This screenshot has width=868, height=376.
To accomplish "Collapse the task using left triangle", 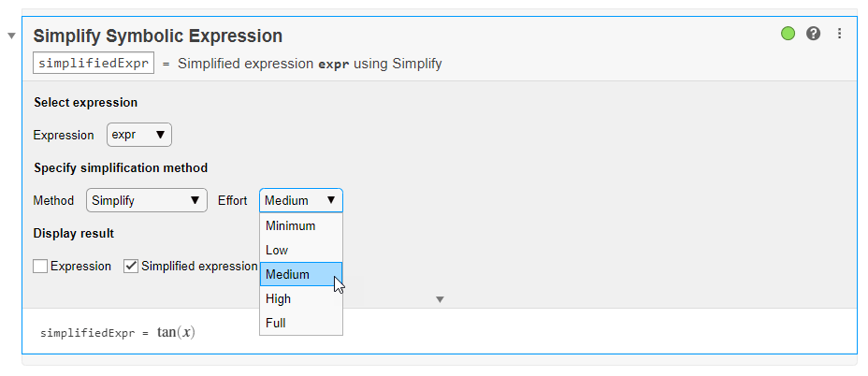I will click(x=11, y=36).
